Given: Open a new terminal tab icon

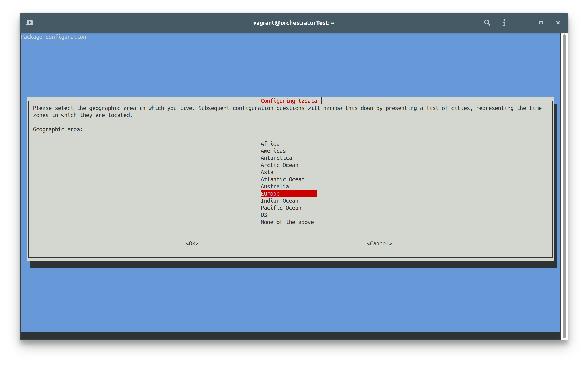Looking at the screenshot, I should pos(30,23).
